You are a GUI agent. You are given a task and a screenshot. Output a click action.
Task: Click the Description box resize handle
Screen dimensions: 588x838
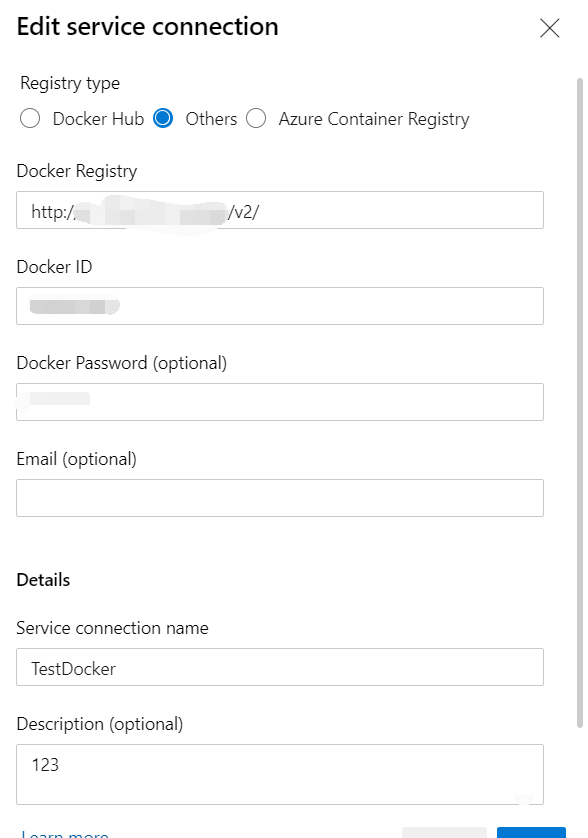pos(525,798)
